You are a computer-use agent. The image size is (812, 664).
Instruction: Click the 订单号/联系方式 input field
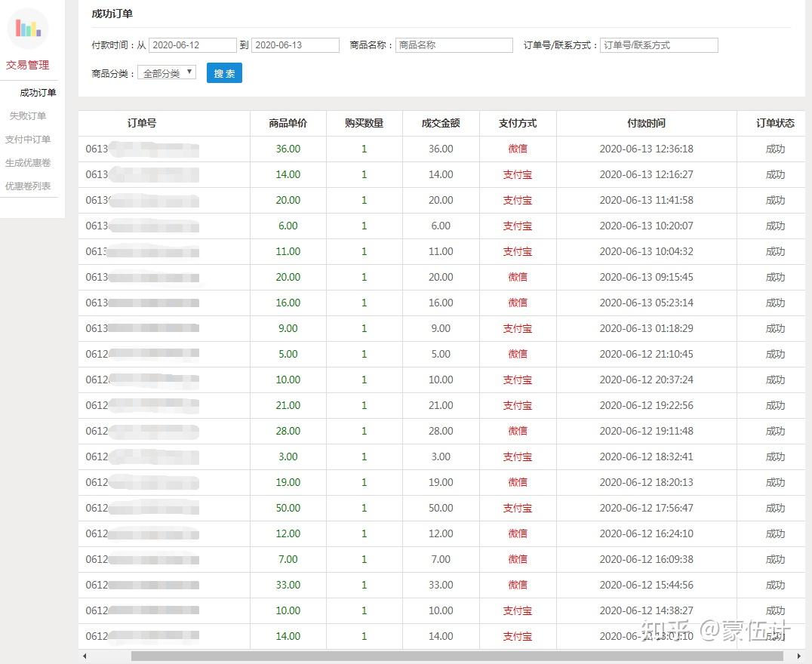pyautogui.click(x=659, y=45)
